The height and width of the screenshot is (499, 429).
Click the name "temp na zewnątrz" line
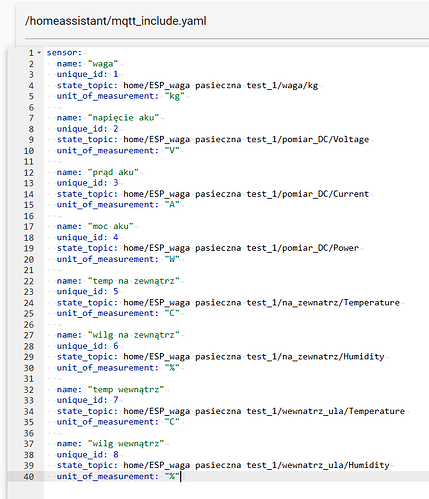point(118,281)
